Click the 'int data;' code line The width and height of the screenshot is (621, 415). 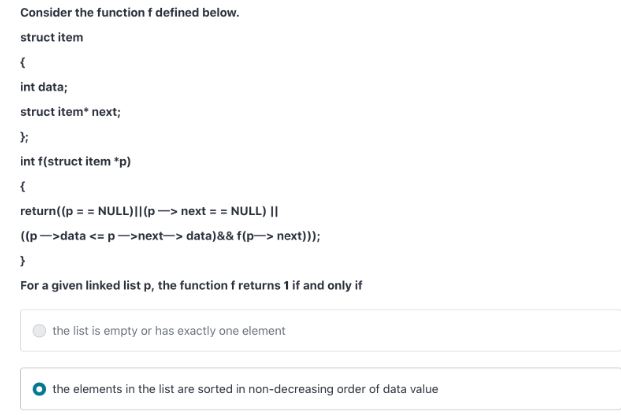coord(44,87)
